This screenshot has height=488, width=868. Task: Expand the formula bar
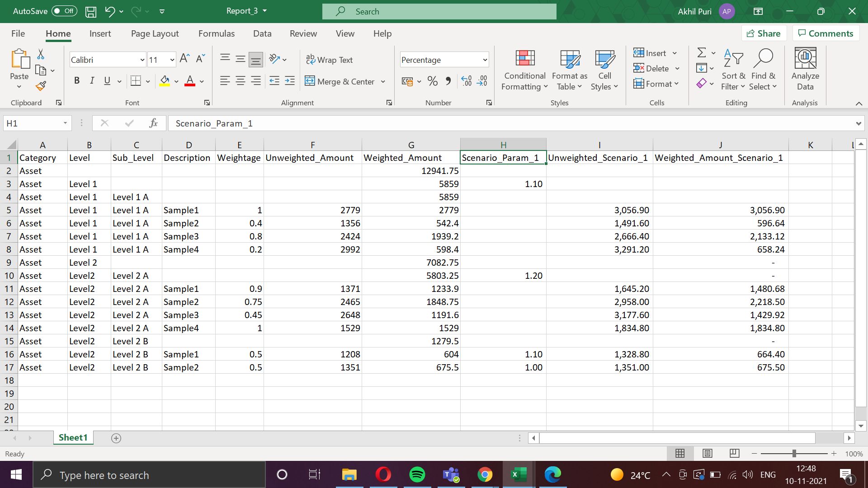[x=858, y=123]
